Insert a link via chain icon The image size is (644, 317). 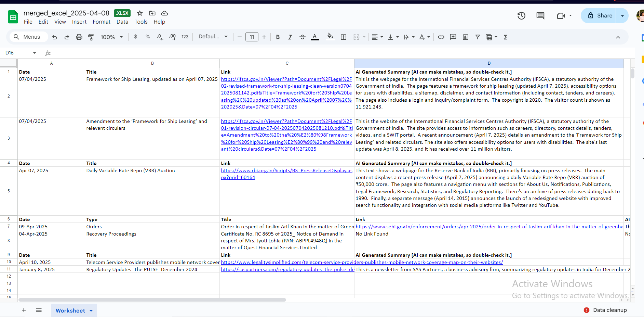[441, 37]
